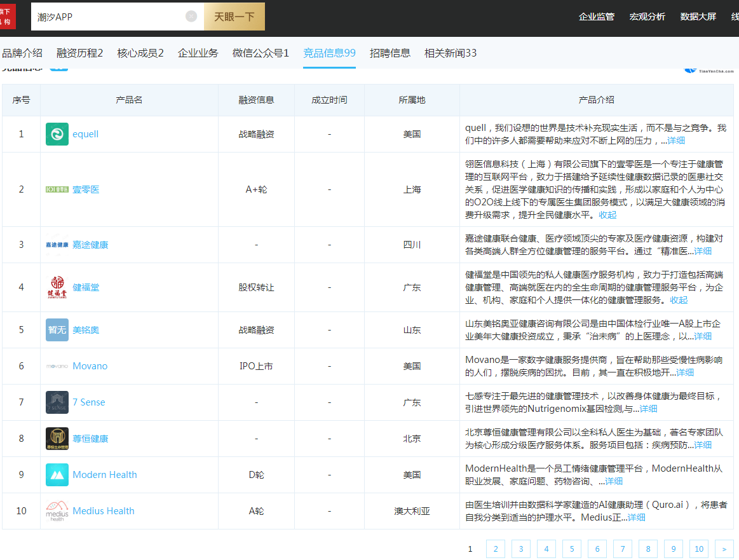Open the equell product link
Image resolution: width=739 pixels, height=560 pixels.
[85, 134]
